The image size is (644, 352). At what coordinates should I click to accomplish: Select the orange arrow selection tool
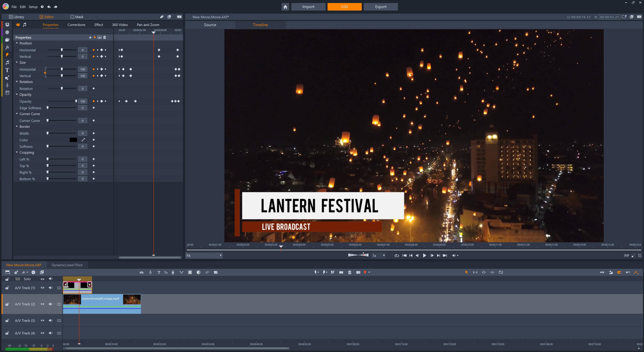(x=466, y=272)
